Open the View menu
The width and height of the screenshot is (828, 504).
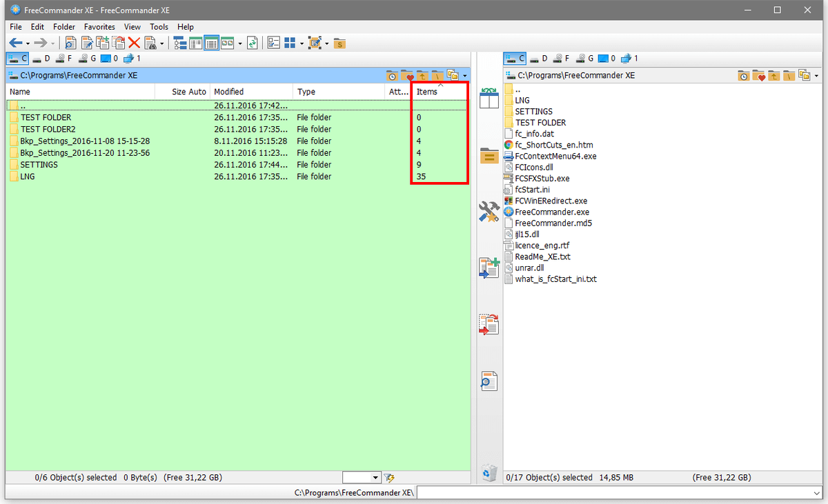pyautogui.click(x=132, y=27)
